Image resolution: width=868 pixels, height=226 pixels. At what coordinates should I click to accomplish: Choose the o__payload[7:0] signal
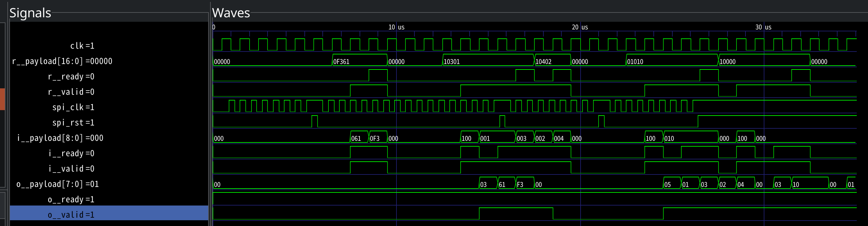click(58, 184)
